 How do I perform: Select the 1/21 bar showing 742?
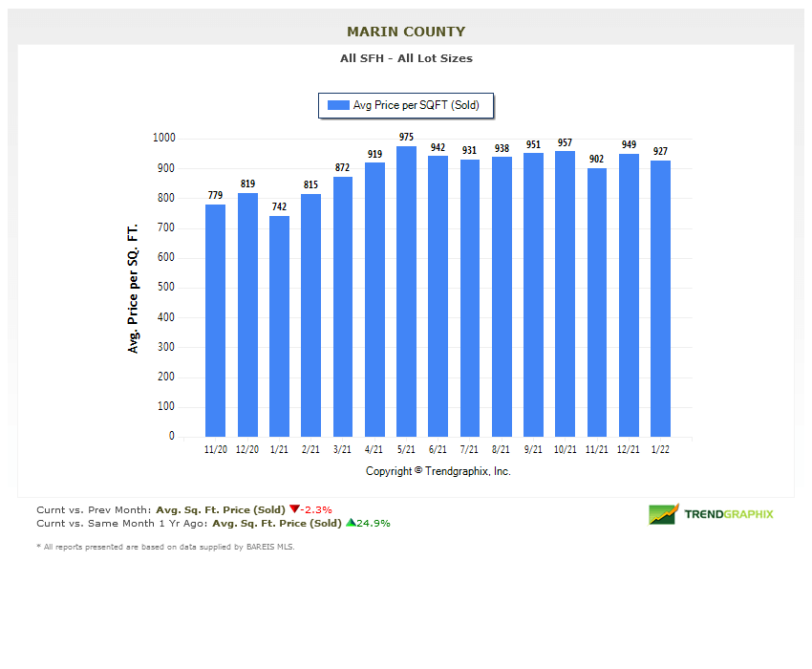(x=279, y=326)
